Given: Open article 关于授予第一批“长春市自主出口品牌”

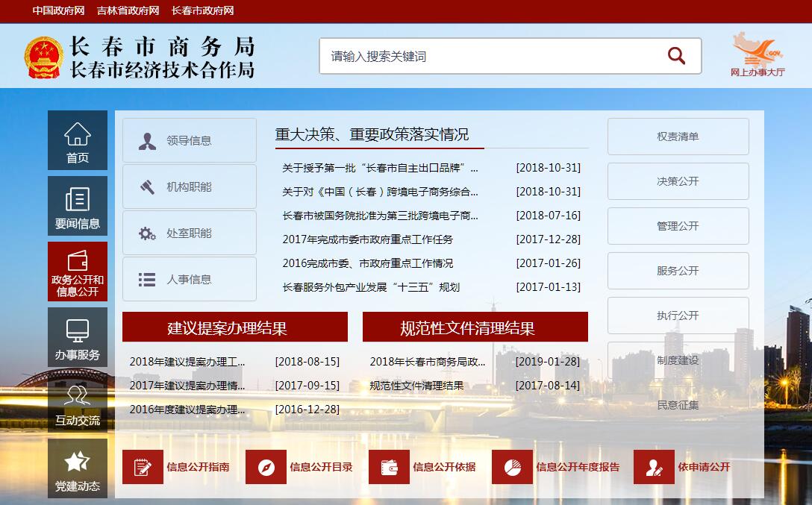Looking at the screenshot, I should 380,168.
